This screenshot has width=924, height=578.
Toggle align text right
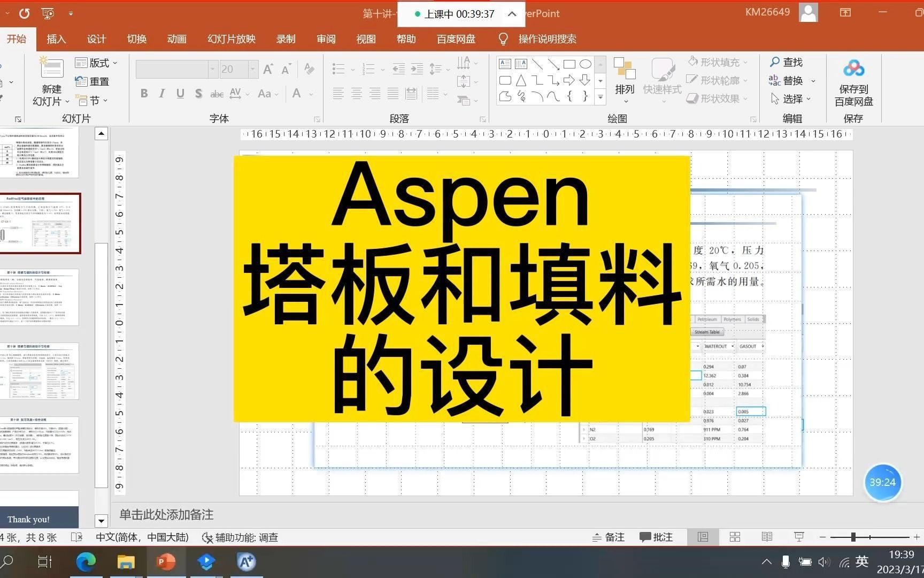pyautogui.click(x=375, y=94)
